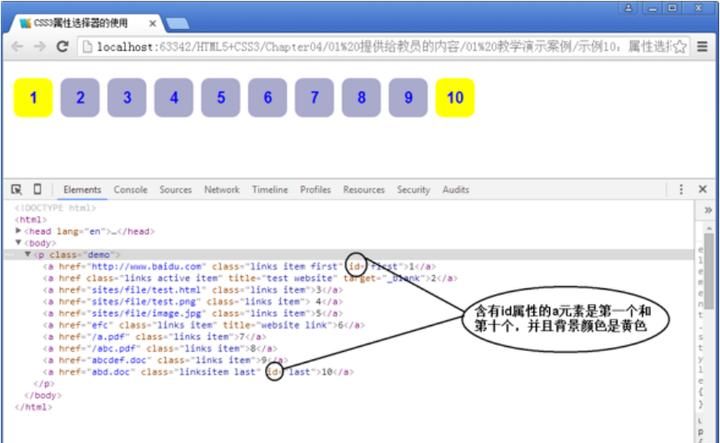Click the link box numbered 4
The height and width of the screenshot is (443, 720).
174,97
